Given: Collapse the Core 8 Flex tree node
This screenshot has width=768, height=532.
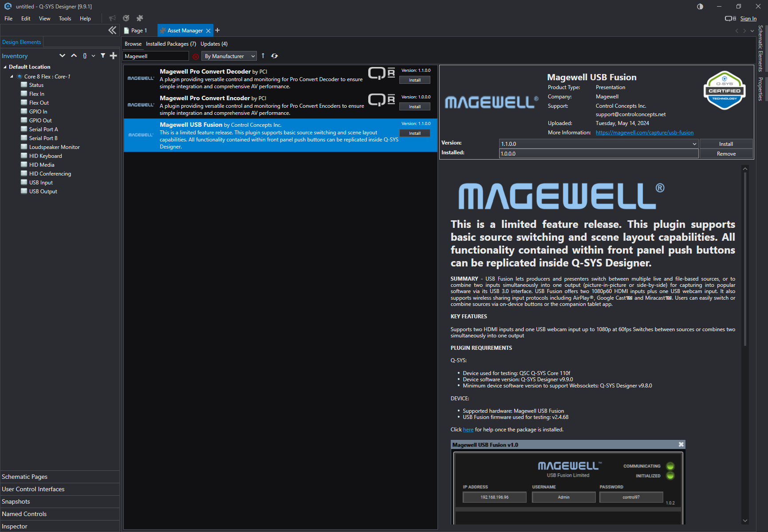Looking at the screenshot, I should click(x=12, y=77).
